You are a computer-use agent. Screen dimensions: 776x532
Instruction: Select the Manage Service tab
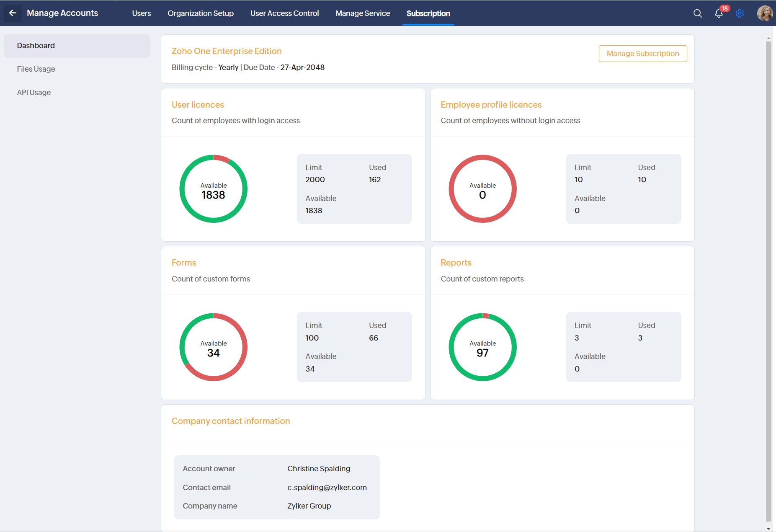363,13
